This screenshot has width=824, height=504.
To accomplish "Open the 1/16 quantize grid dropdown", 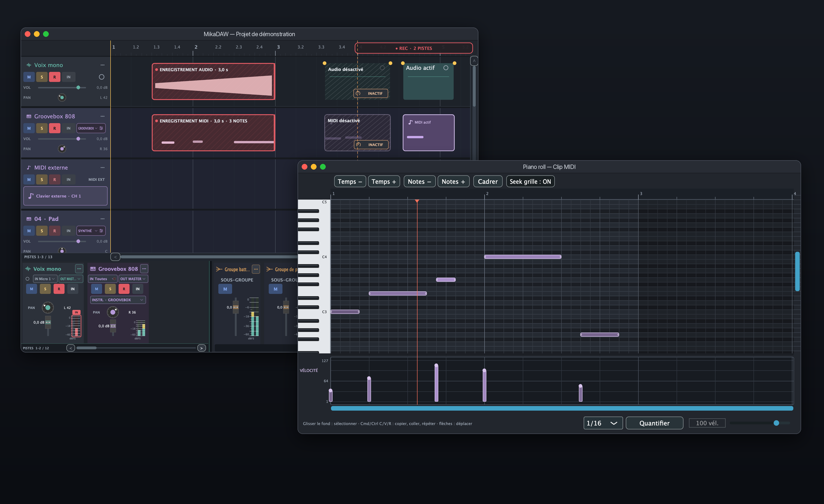I will 603,423.
